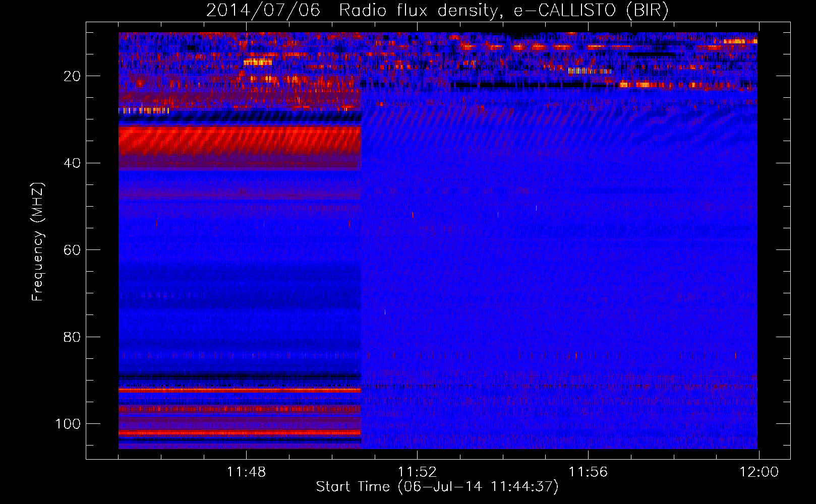Click the plot title "2014/07/06 Radio flux density, e-CALLISTO (BIR)"
The width and height of the screenshot is (816, 504).
point(437,11)
